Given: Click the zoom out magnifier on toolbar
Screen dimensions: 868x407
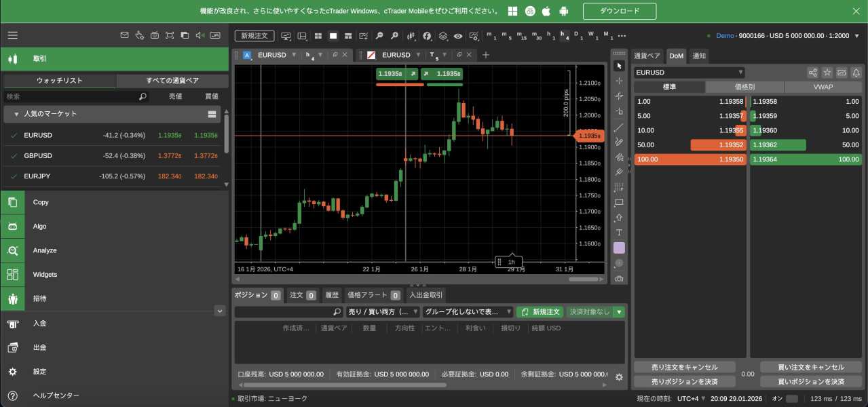Looking at the screenshot, I should coord(379,35).
